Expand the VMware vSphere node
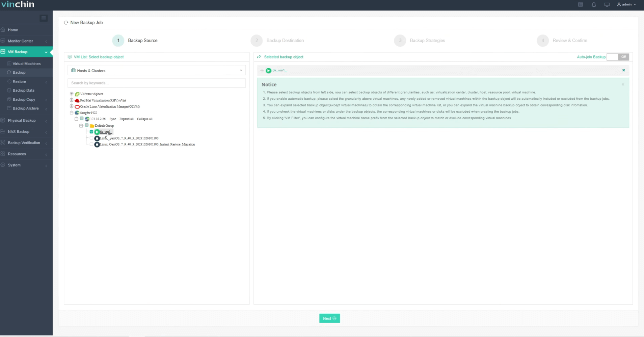Image resolution: width=644 pixels, height=337 pixels. coord(72,94)
